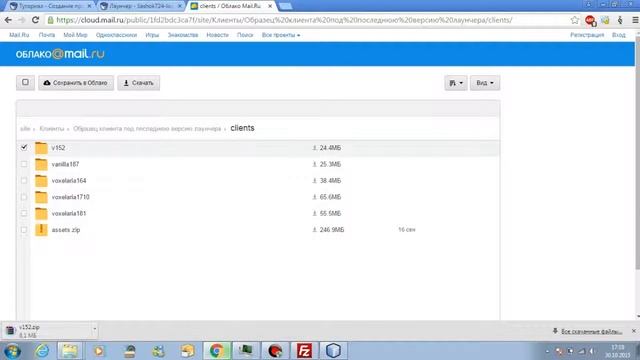Click the Скачать button
This screenshot has height=360, width=640.
(x=139, y=83)
